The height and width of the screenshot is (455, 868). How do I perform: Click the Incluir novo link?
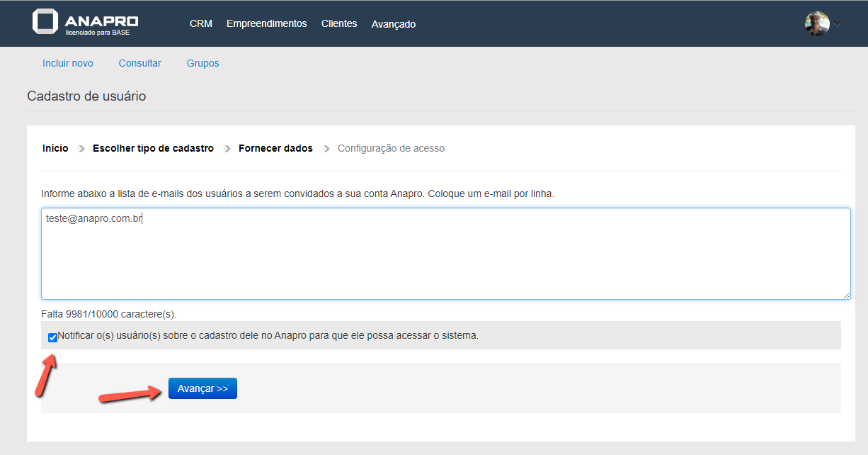[x=68, y=63]
